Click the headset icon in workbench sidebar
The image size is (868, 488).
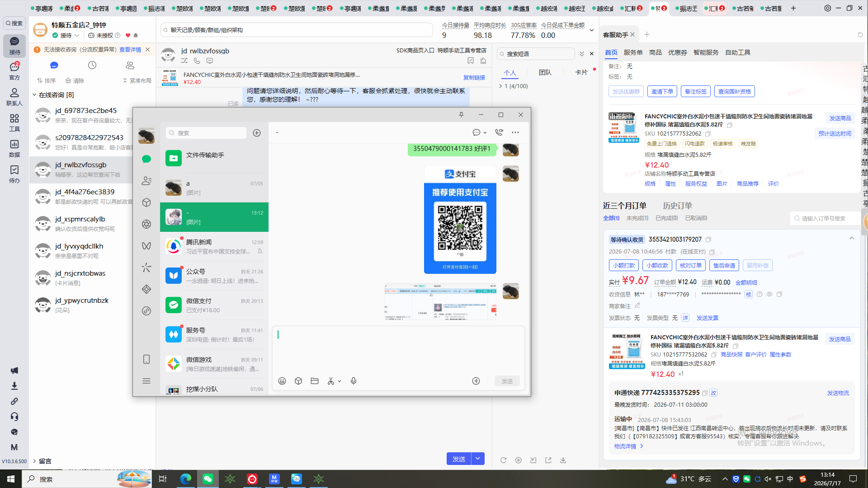point(14,417)
